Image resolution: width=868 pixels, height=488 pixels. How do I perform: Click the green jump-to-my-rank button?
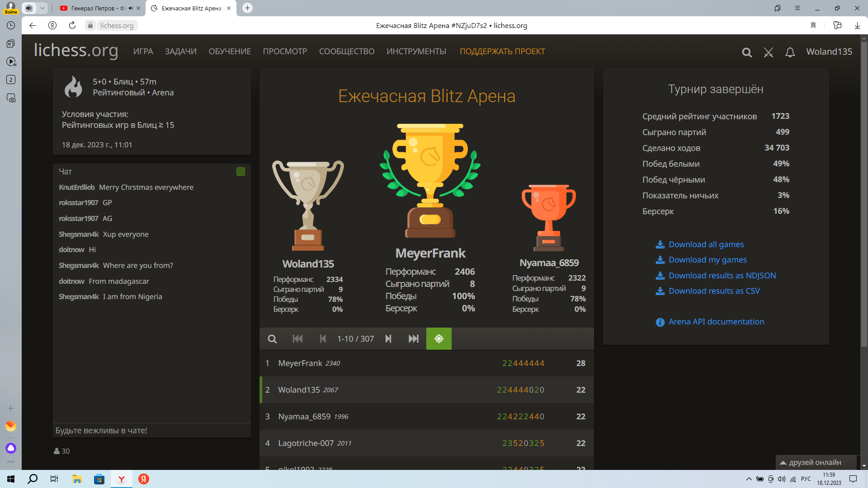coord(439,339)
